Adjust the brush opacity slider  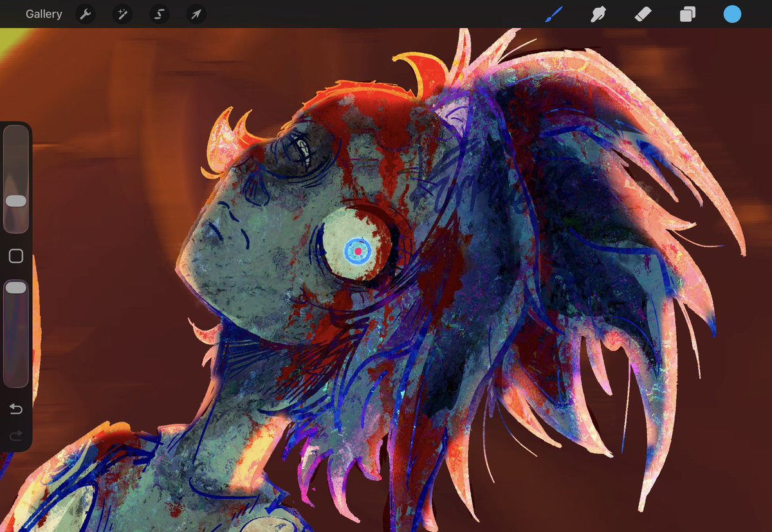click(16, 333)
